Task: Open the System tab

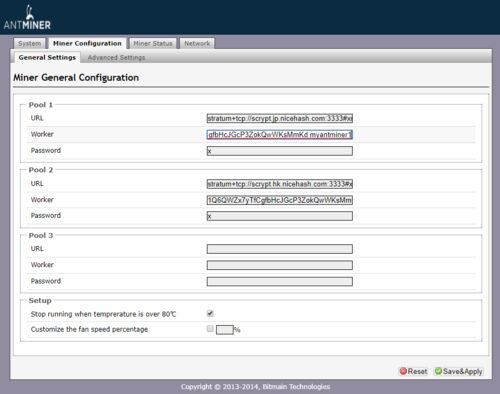Action: 29,43
